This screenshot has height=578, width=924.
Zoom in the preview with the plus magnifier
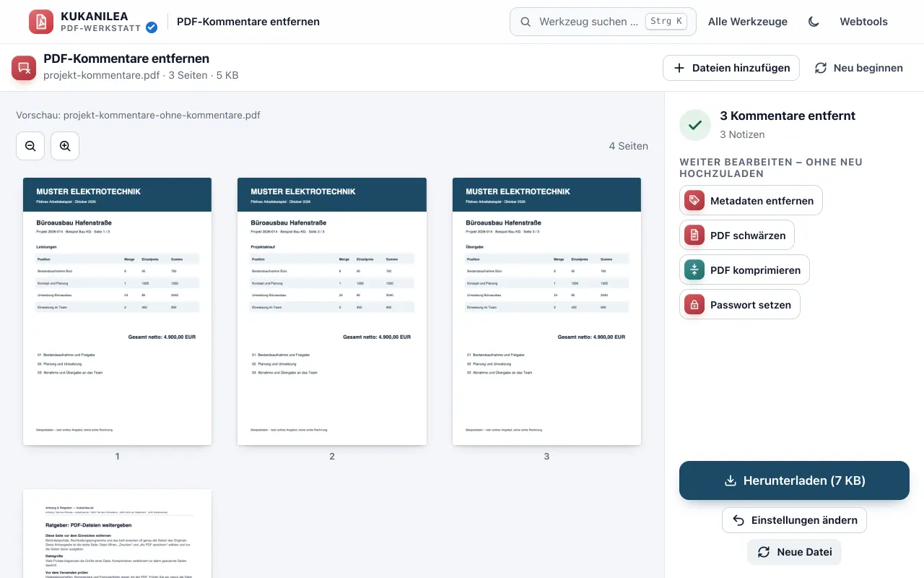click(65, 146)
